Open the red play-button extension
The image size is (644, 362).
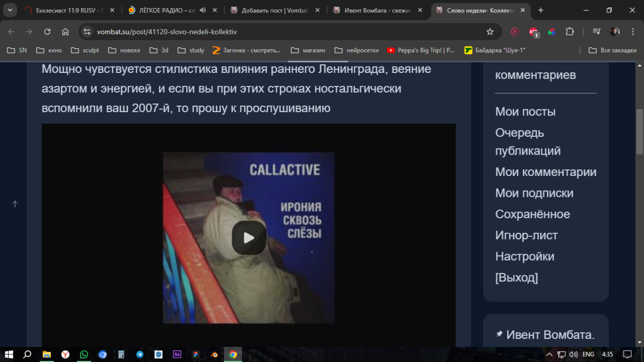tap(515, 32)
